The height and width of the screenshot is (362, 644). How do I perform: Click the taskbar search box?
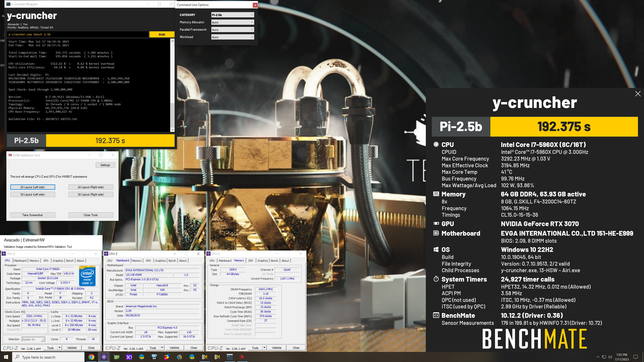pyautogui.click(x=48, y=357)
